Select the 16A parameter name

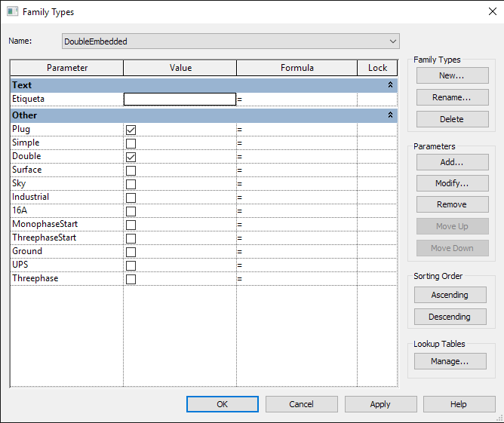pyautogui.click(x=20, y=210)
